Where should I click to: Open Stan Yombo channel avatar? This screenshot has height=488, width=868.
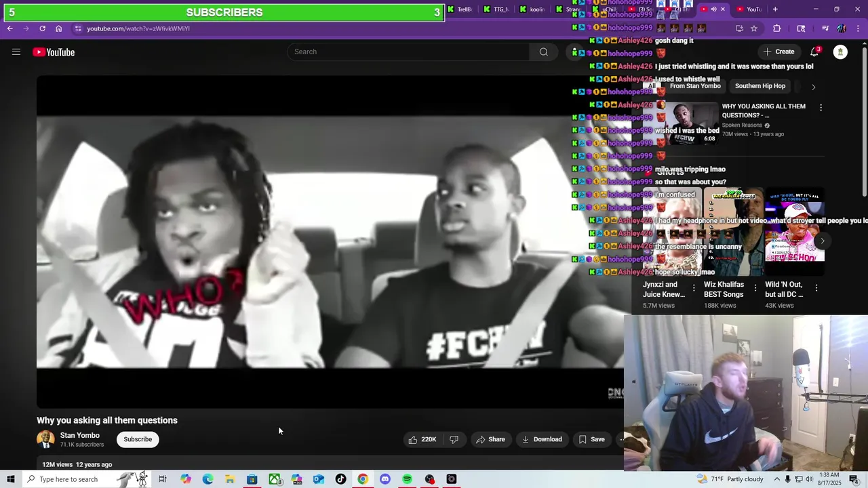click(x=45, y=439)
